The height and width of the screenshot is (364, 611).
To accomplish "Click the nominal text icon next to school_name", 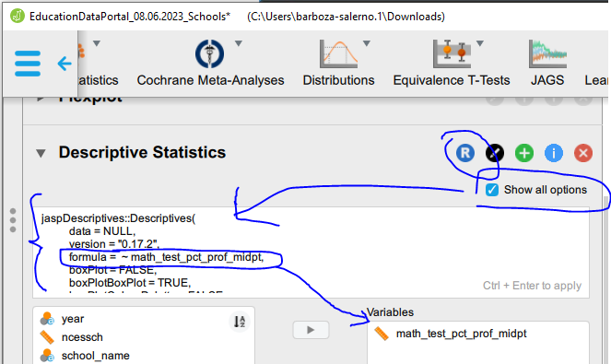I will point(47,356).
